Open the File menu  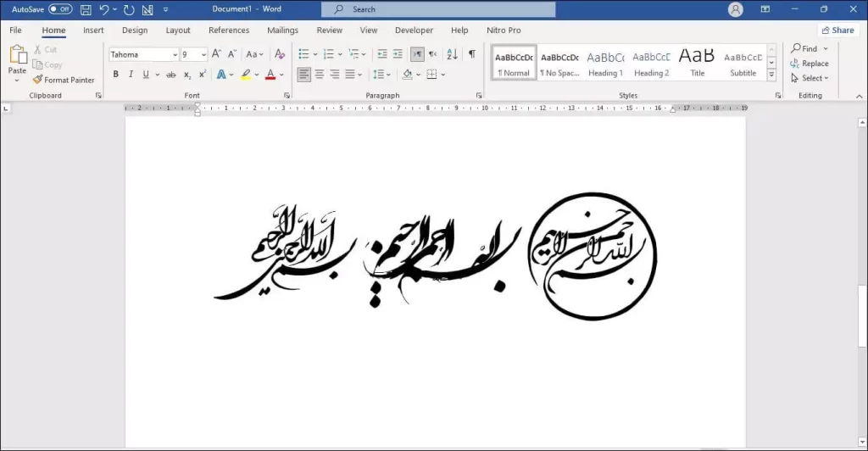tap(15, 31)
